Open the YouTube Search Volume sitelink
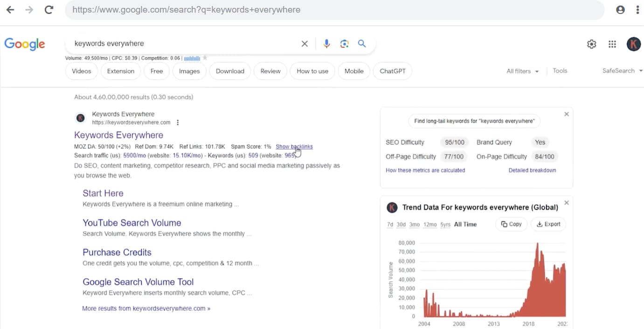Image resolution: width=644 pixels, height=329 pixels. click(132, 223)
